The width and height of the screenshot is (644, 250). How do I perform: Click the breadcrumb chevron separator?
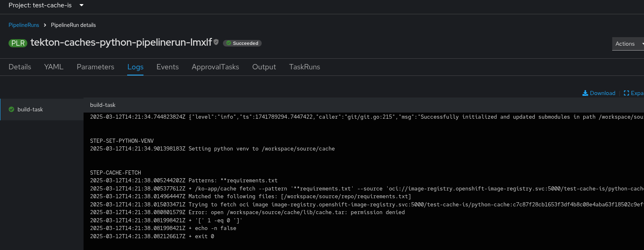45,25
